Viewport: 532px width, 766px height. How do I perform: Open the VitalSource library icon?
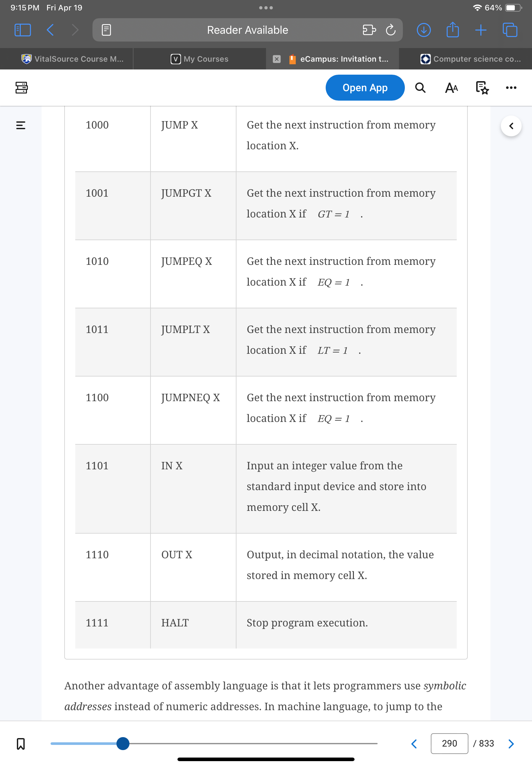[21, 88]
